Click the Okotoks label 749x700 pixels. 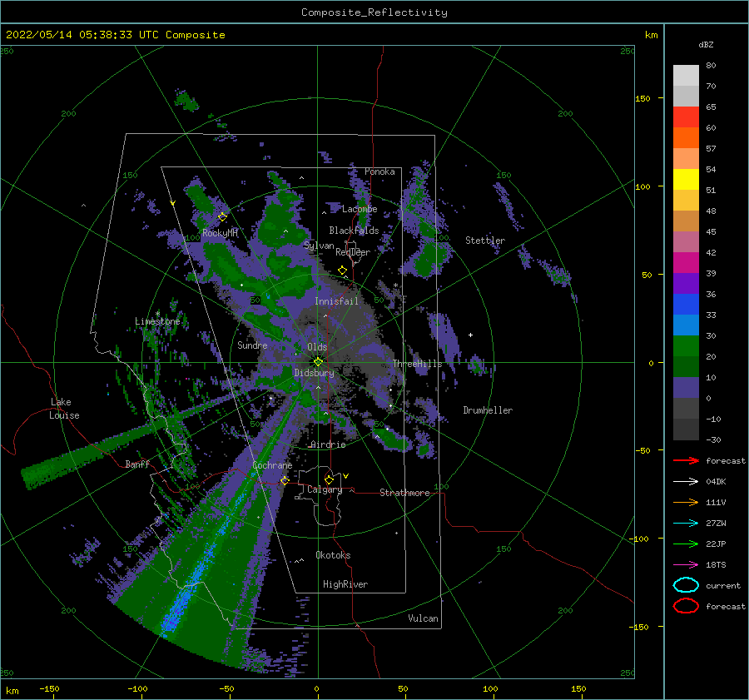pos(333,555)
